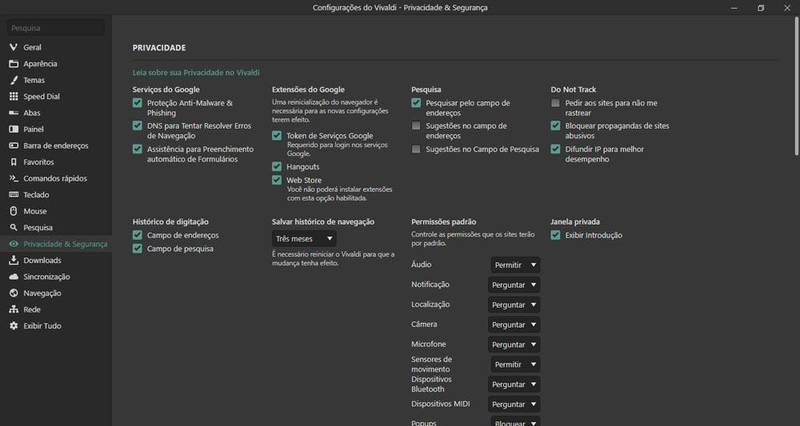This screenshot has width=800, height=426.
Task: Open the Áudio permission dropdown
Action: (x=515, y=265)
